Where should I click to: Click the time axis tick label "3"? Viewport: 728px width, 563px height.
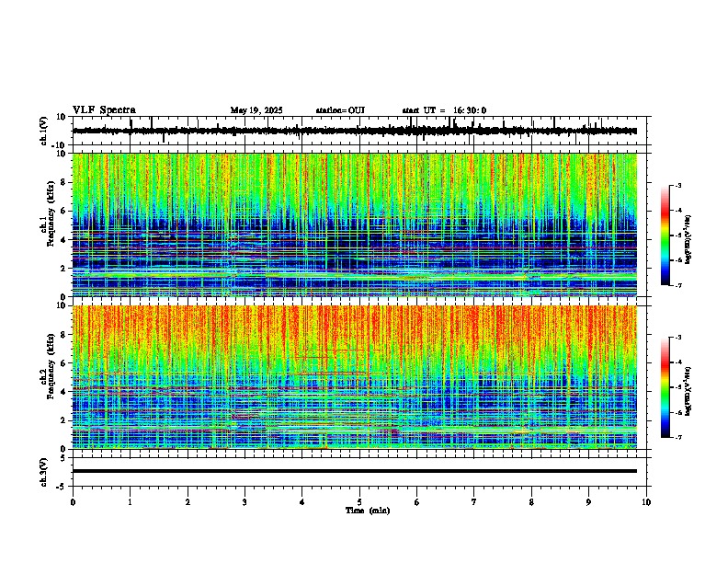(x=245, y=502)
